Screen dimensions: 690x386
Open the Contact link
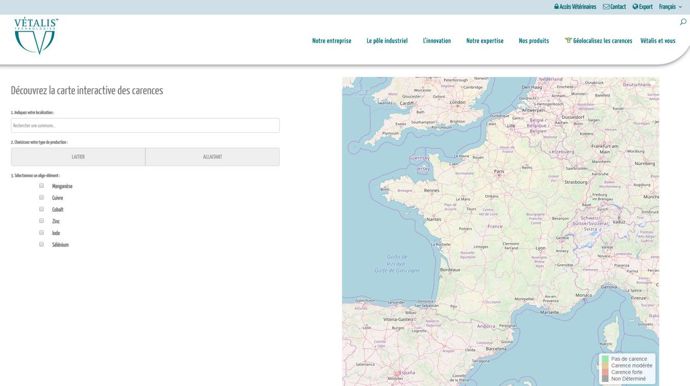tap(614, 7)
